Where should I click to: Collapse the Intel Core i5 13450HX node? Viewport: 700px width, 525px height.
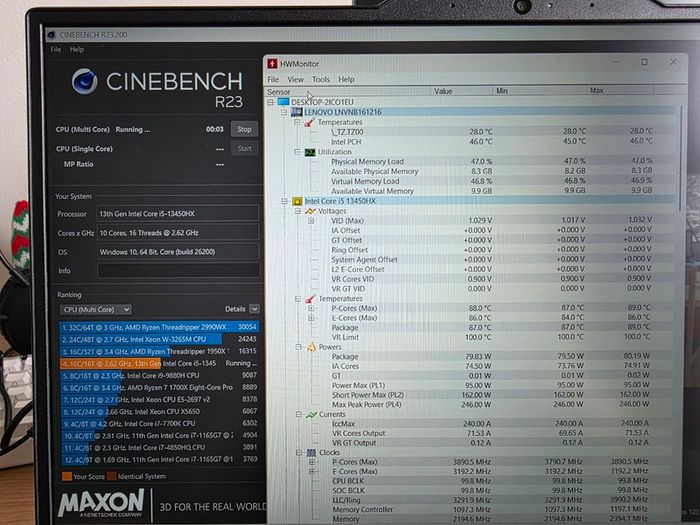284,201
